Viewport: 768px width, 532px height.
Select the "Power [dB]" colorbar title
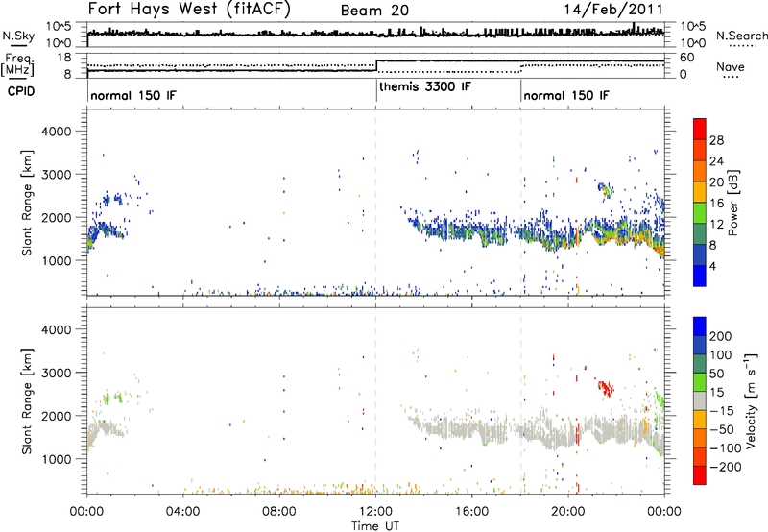coord(733,203)
